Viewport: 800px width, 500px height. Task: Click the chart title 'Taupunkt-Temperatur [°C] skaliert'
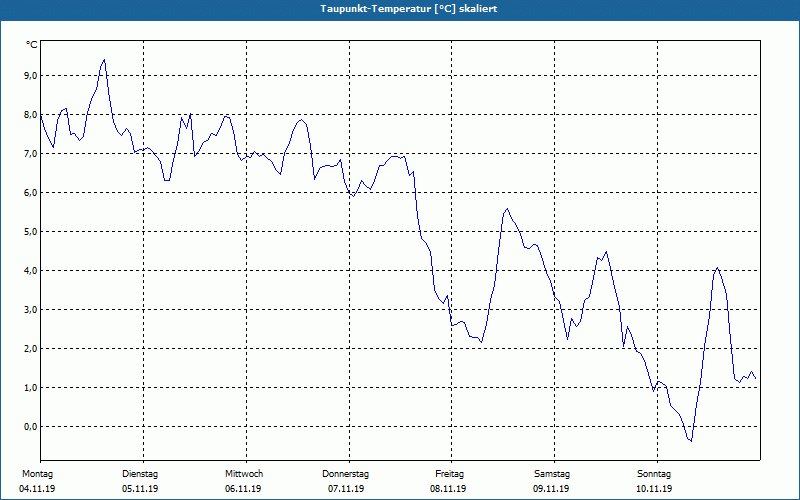click(x=409, y=9)
